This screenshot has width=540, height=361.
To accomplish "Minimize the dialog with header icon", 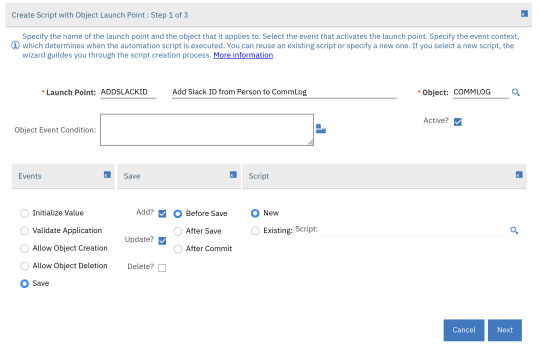I will pos(524,14).
